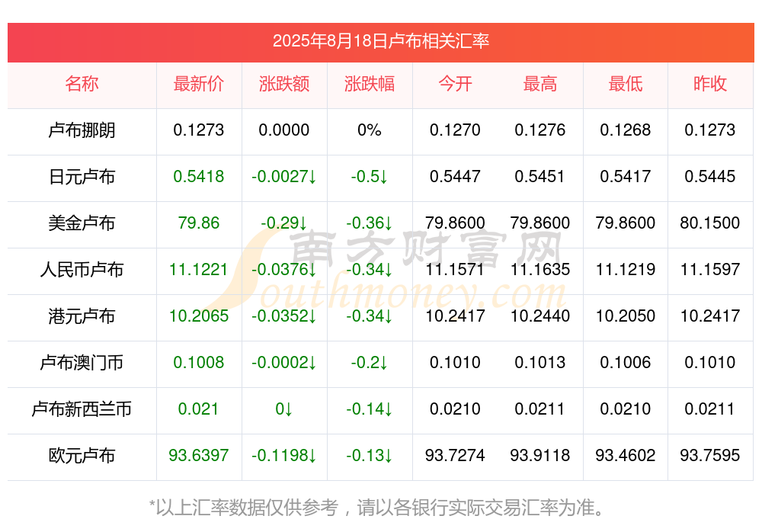Click the 欧元卢布 row name
The height and width of the screenshot is (532, 762).
(82, 456)
